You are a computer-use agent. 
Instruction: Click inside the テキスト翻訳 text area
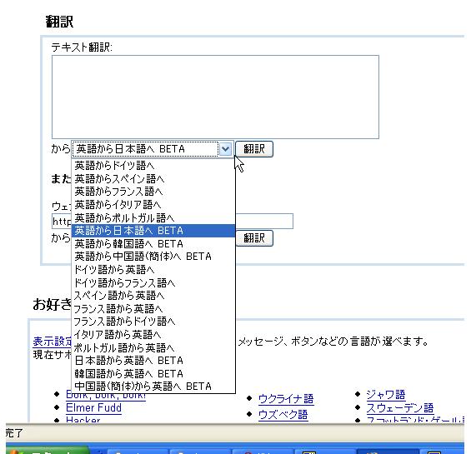(215, 97)
